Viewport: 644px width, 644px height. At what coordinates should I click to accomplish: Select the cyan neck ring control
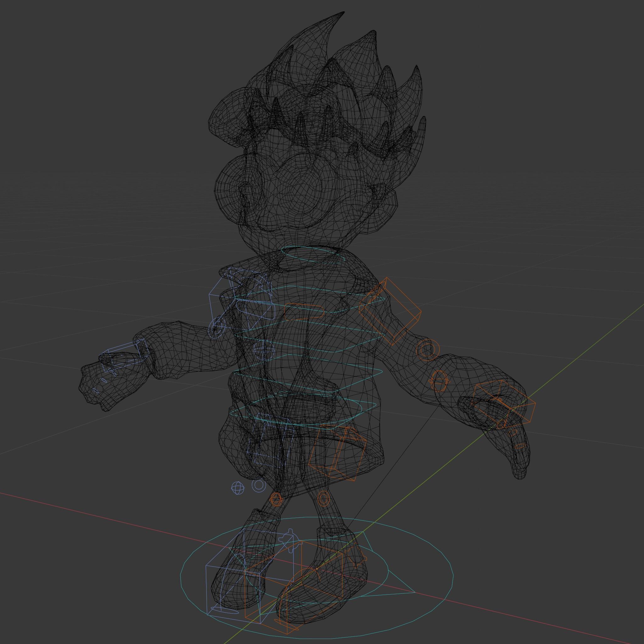click(x=312, y=255)
